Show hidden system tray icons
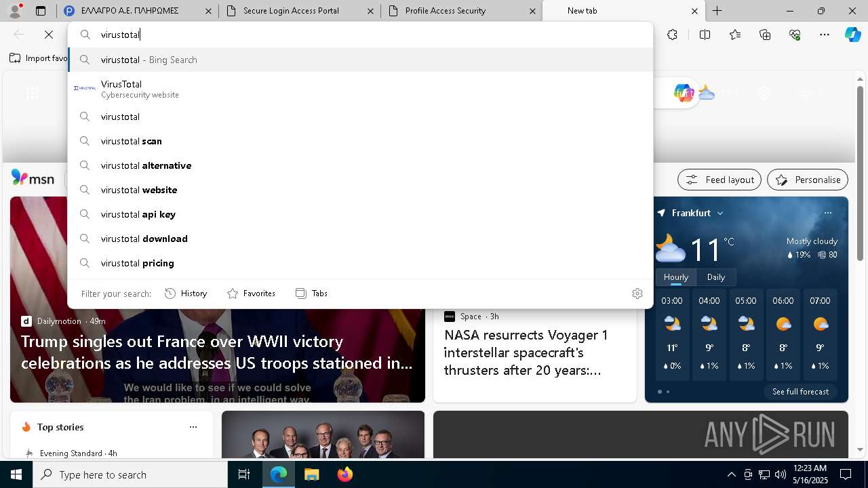 [x=731, y=474]
